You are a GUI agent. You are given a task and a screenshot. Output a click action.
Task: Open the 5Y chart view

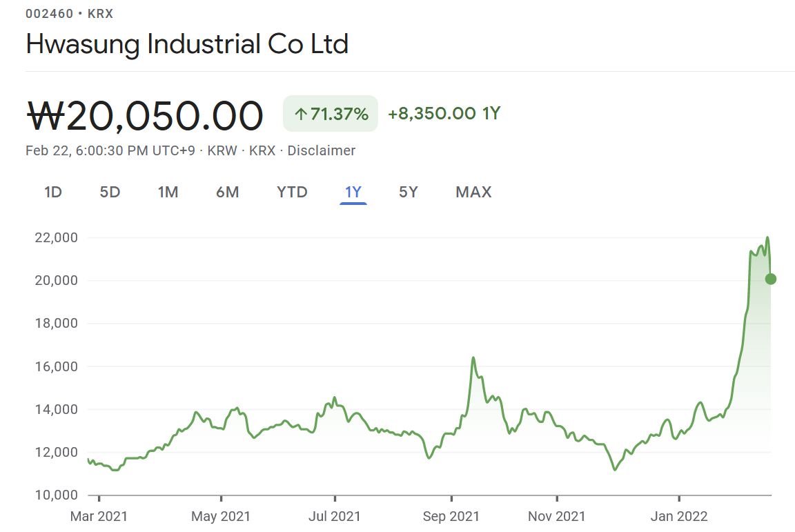[x=409, y=192]
